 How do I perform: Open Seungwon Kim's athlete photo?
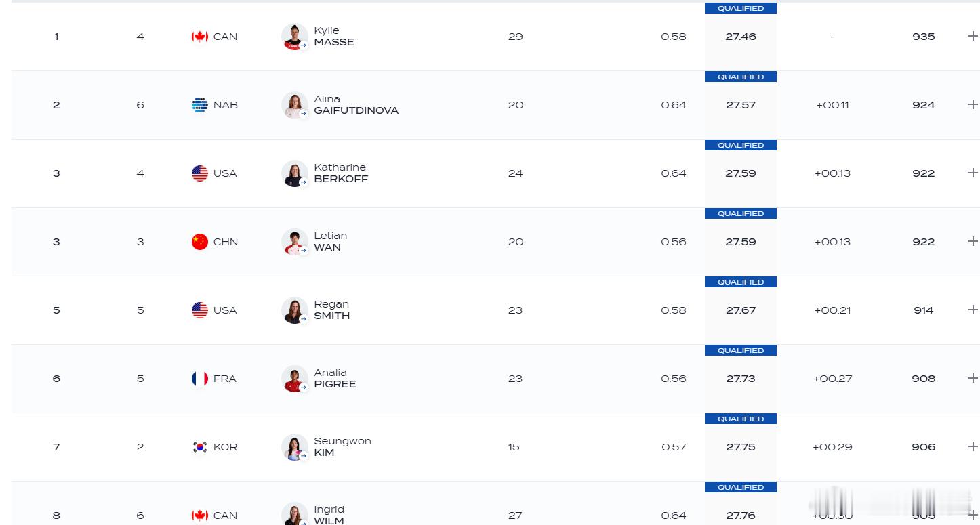click(295, 447)
